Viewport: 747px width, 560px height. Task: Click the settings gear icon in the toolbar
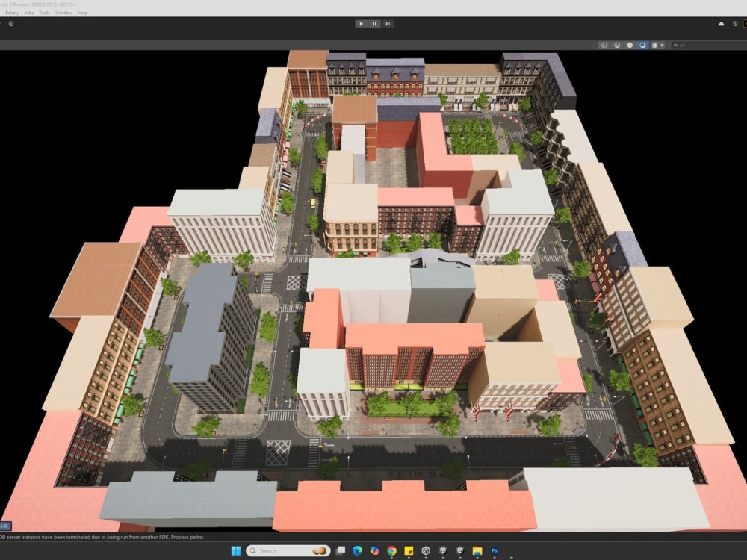[x=11, y=24]
